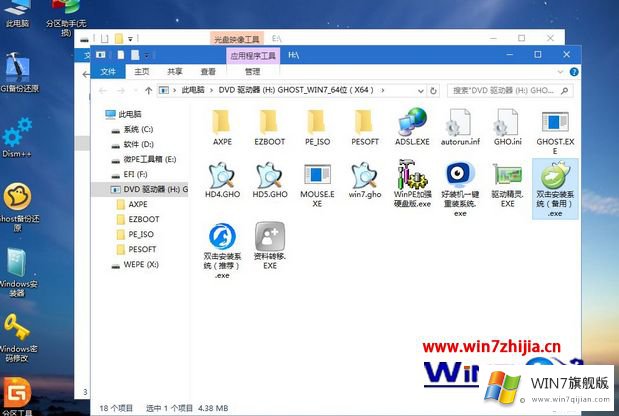Select the 好装机一键重装系统.exe icon

coord(460,174)
